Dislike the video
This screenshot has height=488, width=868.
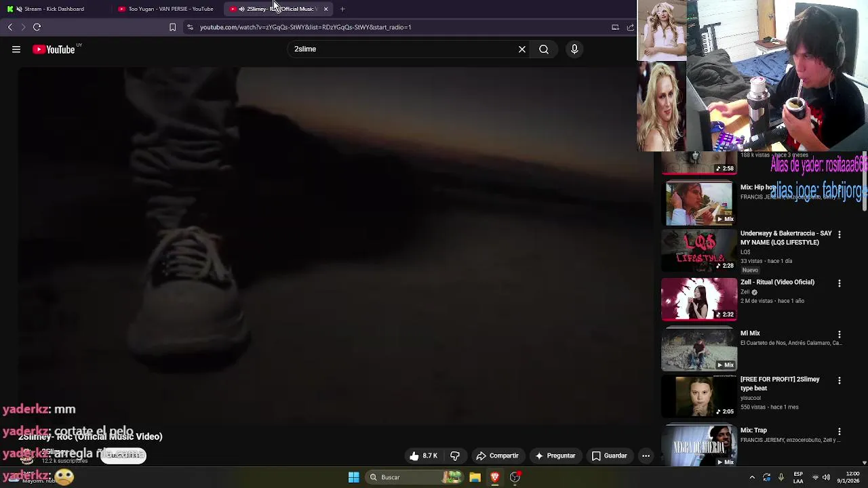click(455, 455)
